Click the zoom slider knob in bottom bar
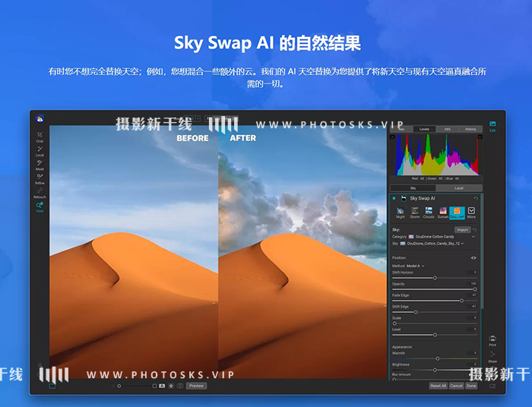532x407 pixels. coord(119,386)
